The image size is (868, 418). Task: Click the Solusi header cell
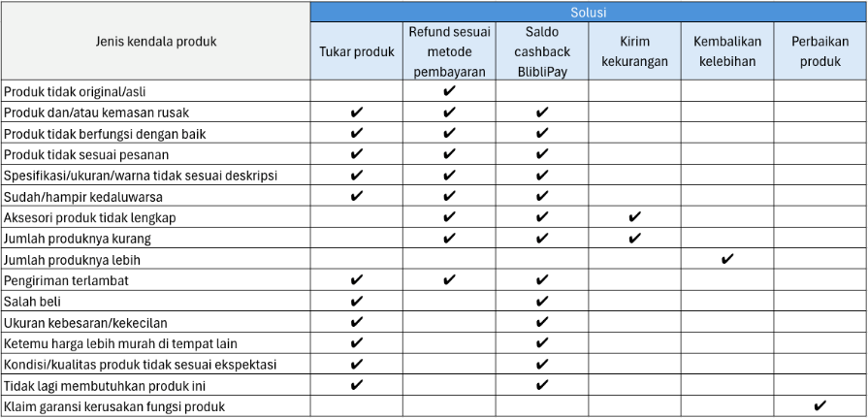[x=589, y=13]
